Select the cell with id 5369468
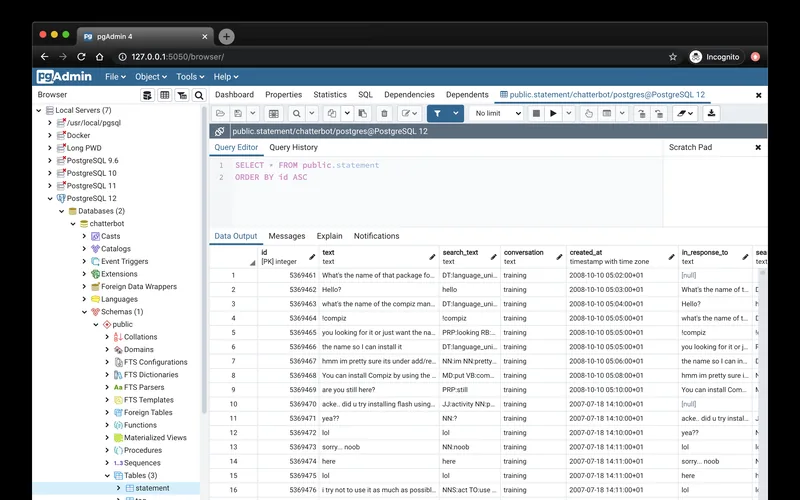The image size is (800, 500). (288, 376)
